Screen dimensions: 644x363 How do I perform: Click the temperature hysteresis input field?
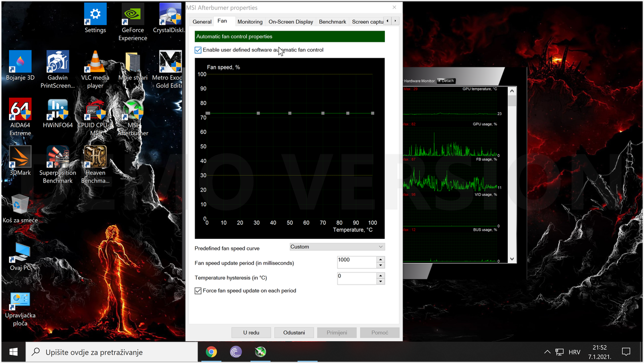(357, 279)
